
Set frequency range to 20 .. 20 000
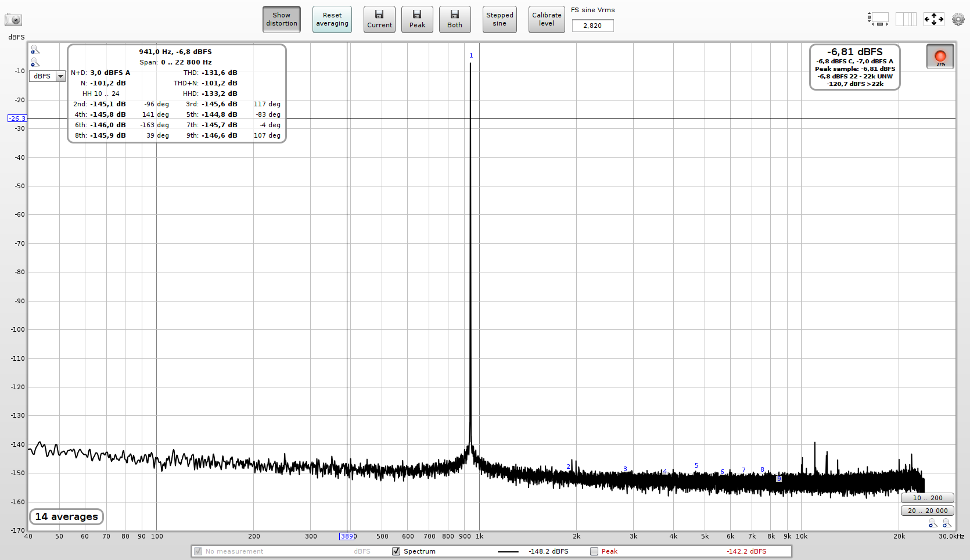point(928,511)
